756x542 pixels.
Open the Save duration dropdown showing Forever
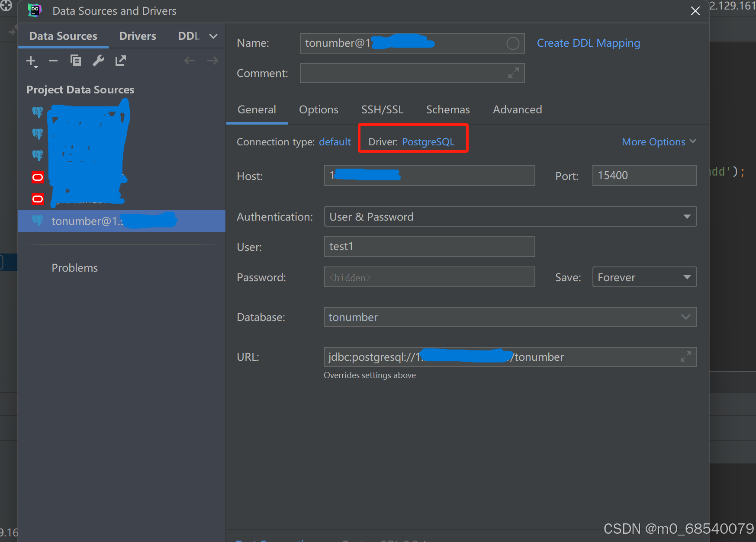687,277
